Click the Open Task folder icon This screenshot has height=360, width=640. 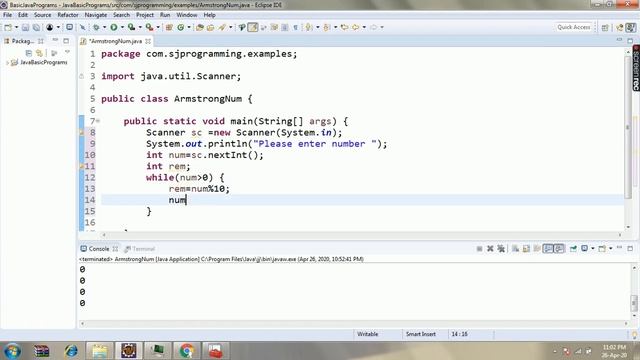pyautogui.click(x=210, y=27)
